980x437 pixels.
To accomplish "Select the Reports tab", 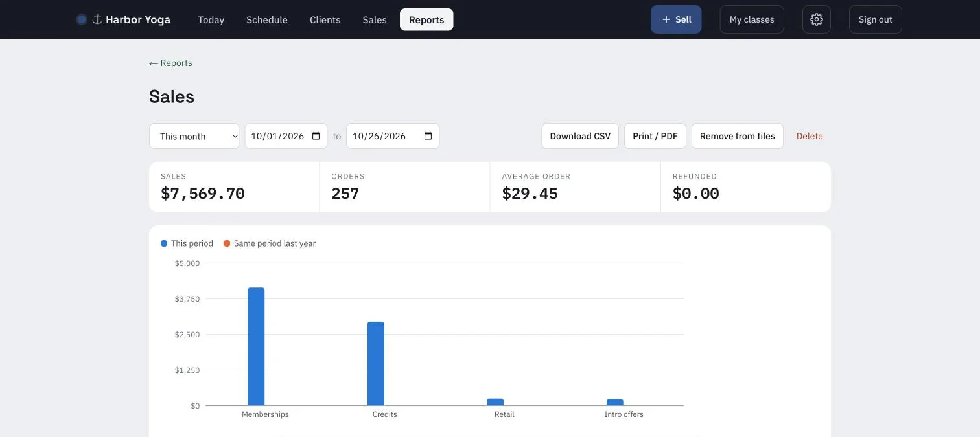I will (x=426, y=20).
